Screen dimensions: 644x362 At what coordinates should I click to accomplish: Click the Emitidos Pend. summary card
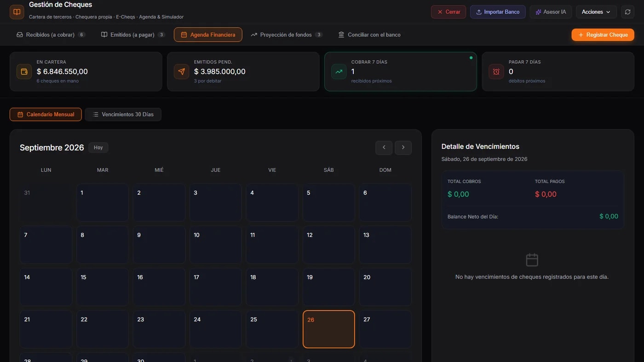point(243,72)
